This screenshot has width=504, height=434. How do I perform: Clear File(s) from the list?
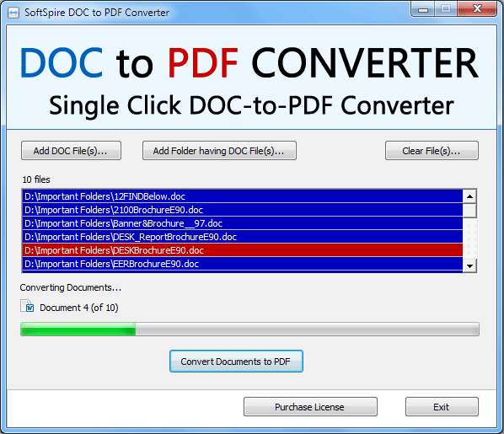[432, 151]
